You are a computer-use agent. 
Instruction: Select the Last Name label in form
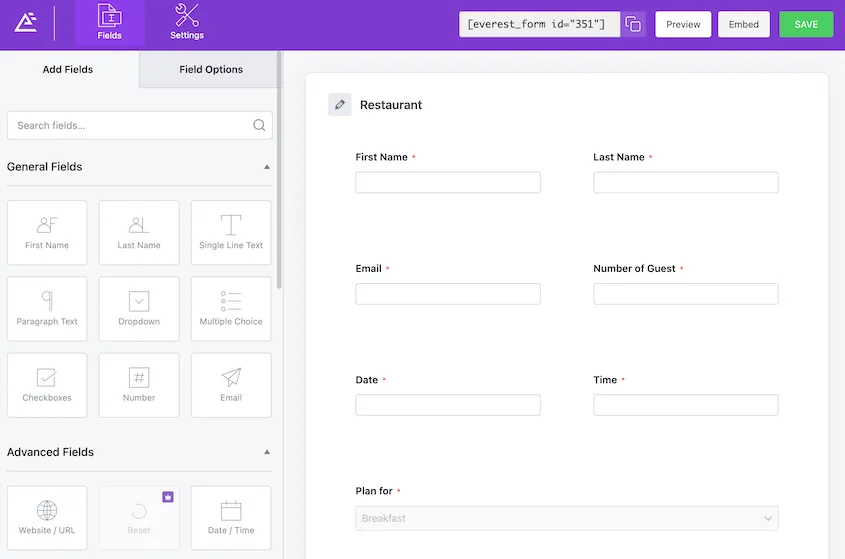coord(619,157)
